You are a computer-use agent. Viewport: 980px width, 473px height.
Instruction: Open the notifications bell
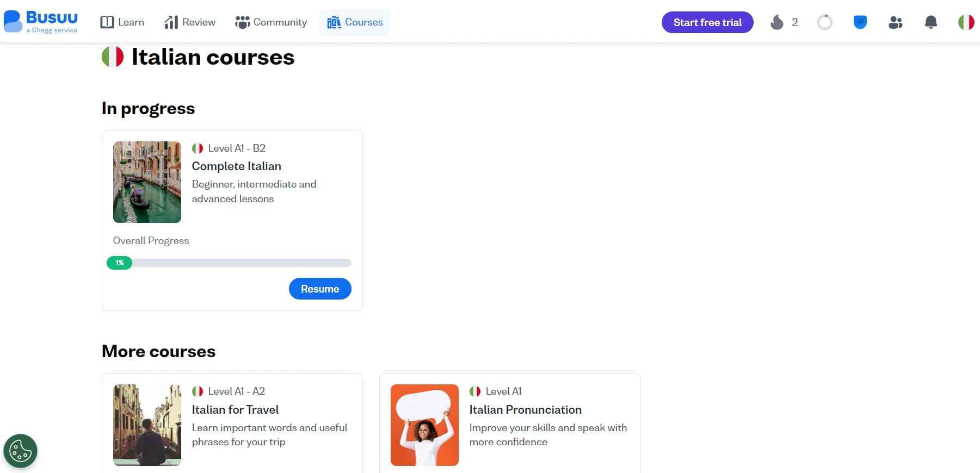(931, 22)
